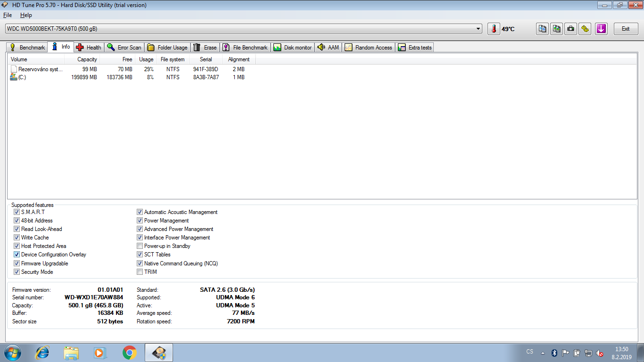Viewport: 644px width, 362px height.
Task: Toggle the Security Mode checkbox
Action: (17, 272)
